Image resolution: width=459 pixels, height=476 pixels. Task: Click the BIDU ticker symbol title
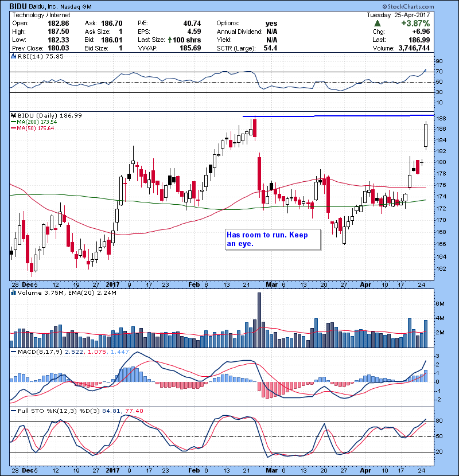pyautogui.click(x=17, y=6)
